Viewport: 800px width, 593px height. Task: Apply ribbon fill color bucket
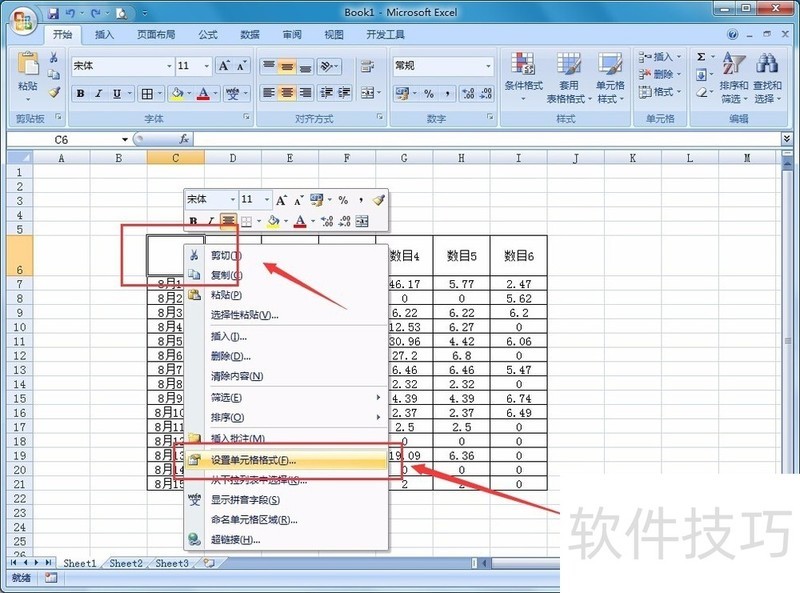177,93
